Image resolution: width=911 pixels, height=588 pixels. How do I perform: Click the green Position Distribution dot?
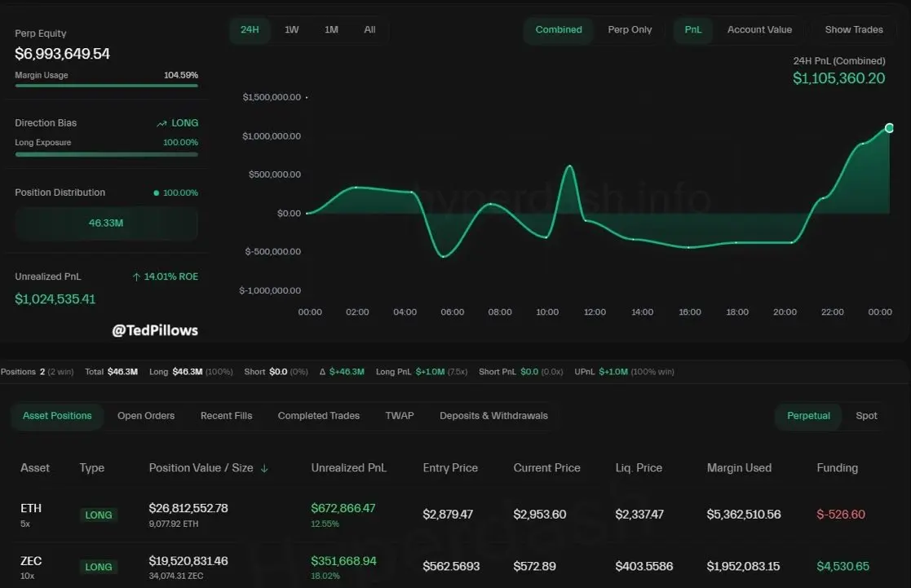pyautogui.click(x=157, y=193)
